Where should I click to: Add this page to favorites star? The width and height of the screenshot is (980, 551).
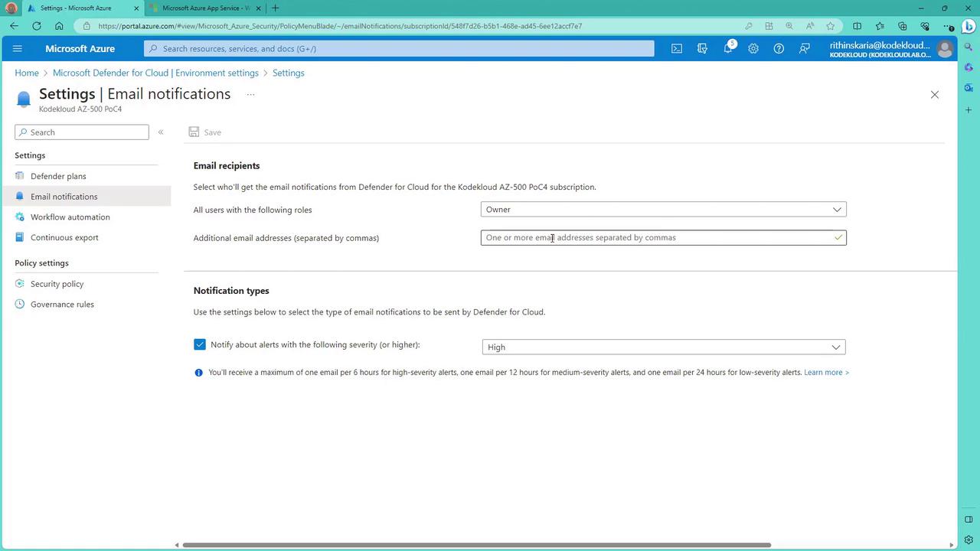coord(830,26)
